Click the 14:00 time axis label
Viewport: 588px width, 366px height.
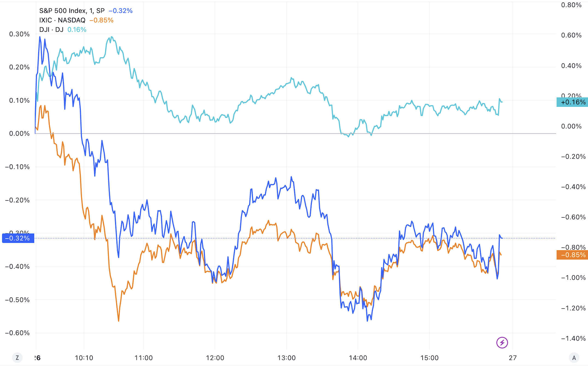click(x=358, y=358)
